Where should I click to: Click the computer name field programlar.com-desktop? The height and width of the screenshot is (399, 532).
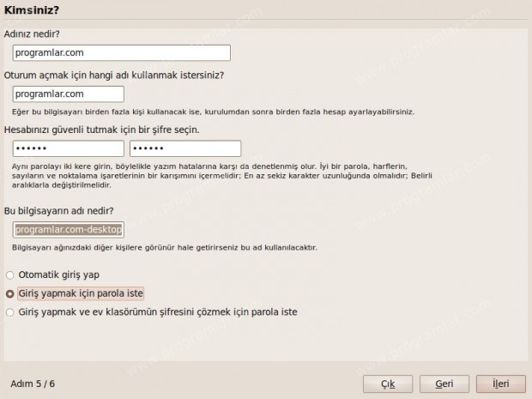(69, 230)
